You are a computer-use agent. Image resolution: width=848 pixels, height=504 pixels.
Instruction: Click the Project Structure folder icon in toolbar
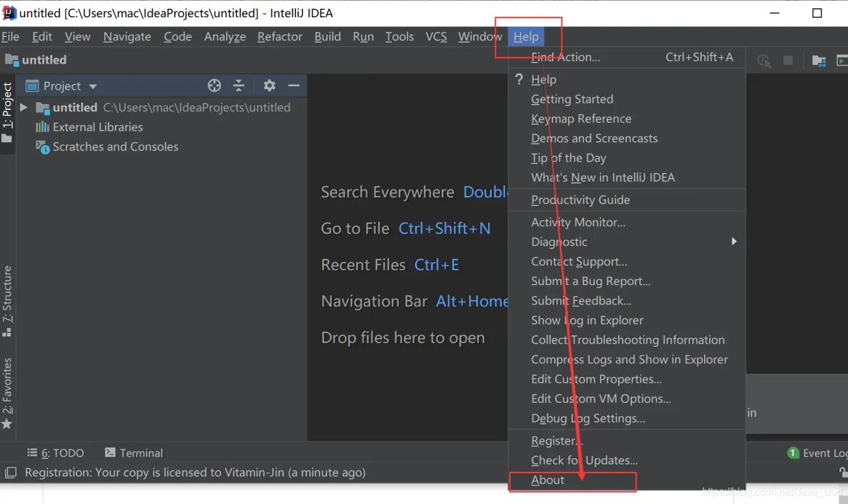(818, 60)
